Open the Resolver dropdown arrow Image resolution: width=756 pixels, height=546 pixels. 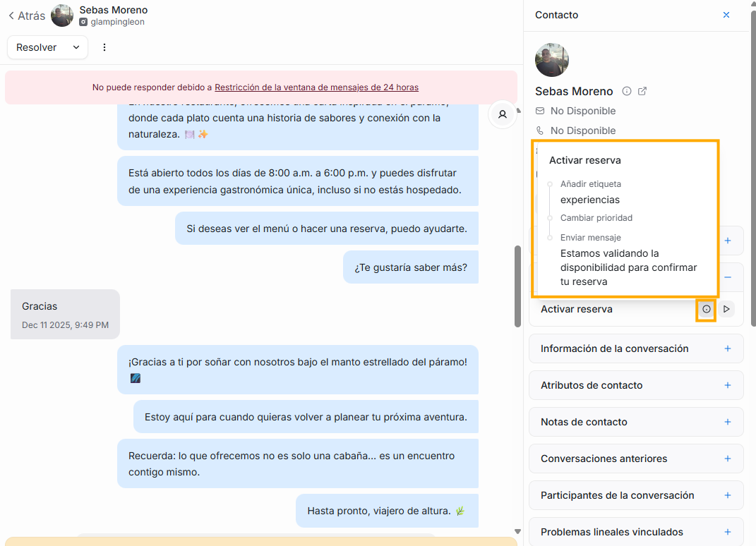click(76, 47)
